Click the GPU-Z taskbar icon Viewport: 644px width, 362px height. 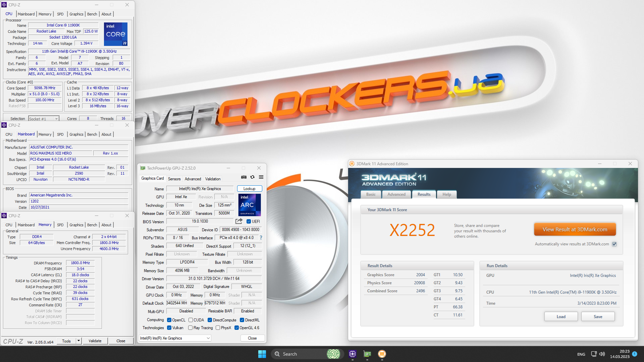(367, 354)
